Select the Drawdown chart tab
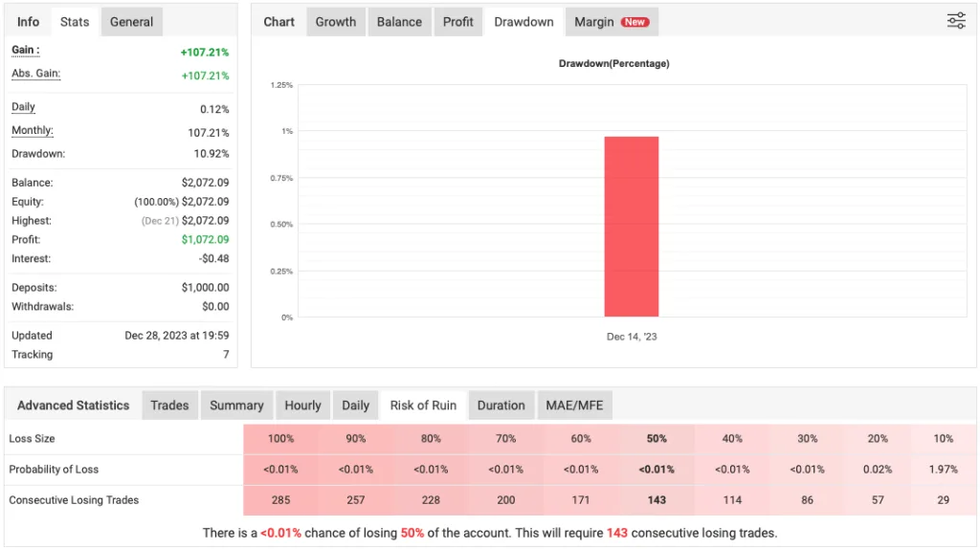 click(523, 22)
